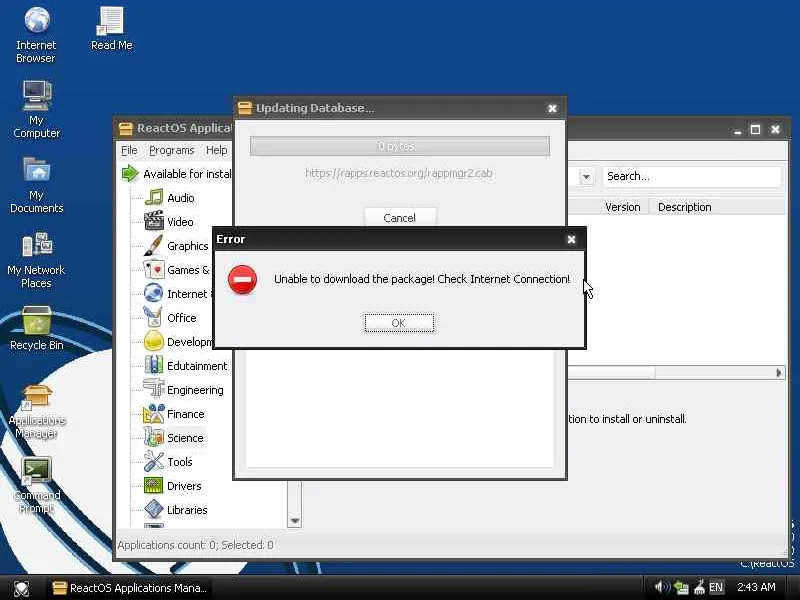Open the dropdown arrow beside Search box

(x=586, y=177)
